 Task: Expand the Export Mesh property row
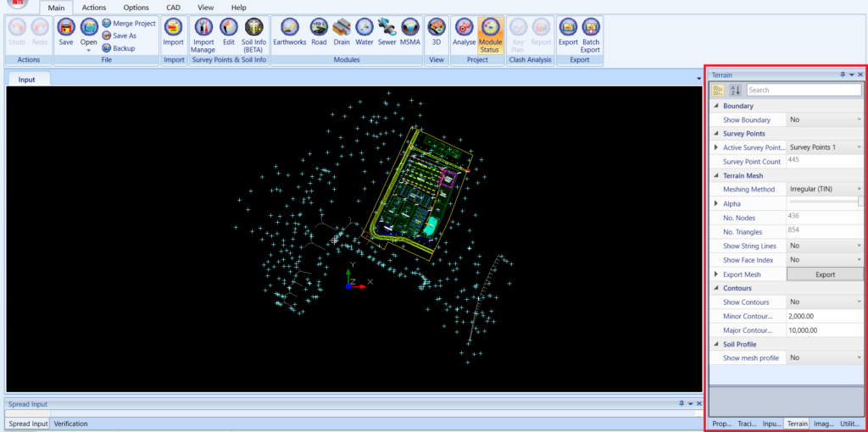click(716, 274)
